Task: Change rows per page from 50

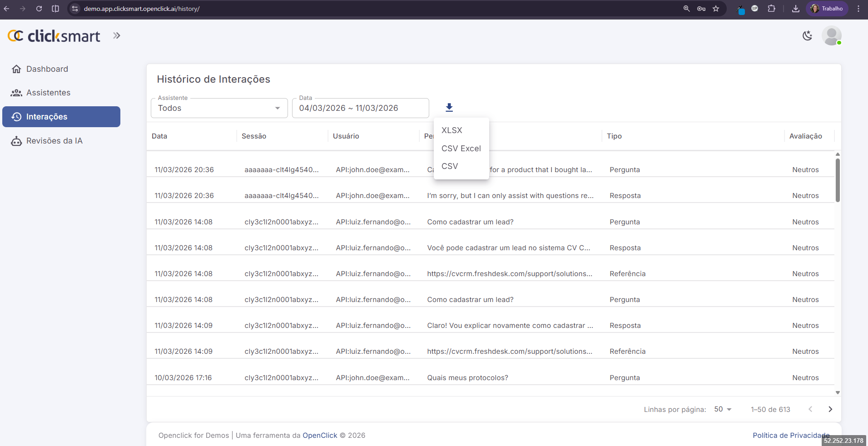Action: [722, 409]
